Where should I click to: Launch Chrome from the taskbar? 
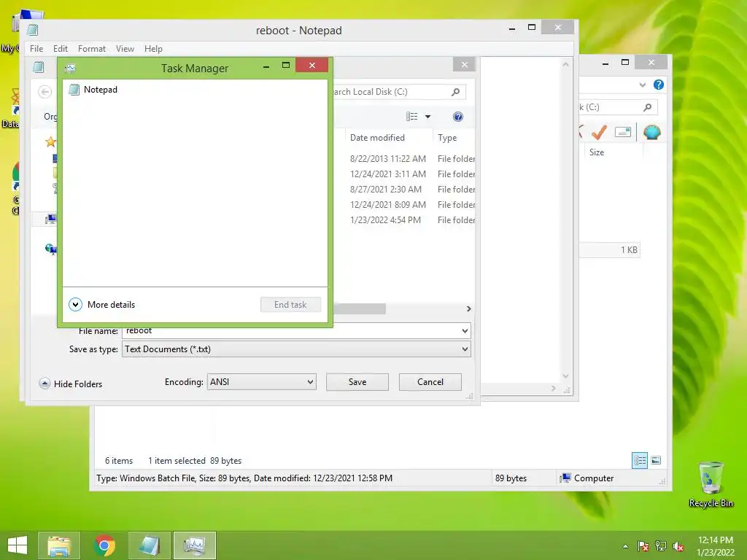(104, 545)
